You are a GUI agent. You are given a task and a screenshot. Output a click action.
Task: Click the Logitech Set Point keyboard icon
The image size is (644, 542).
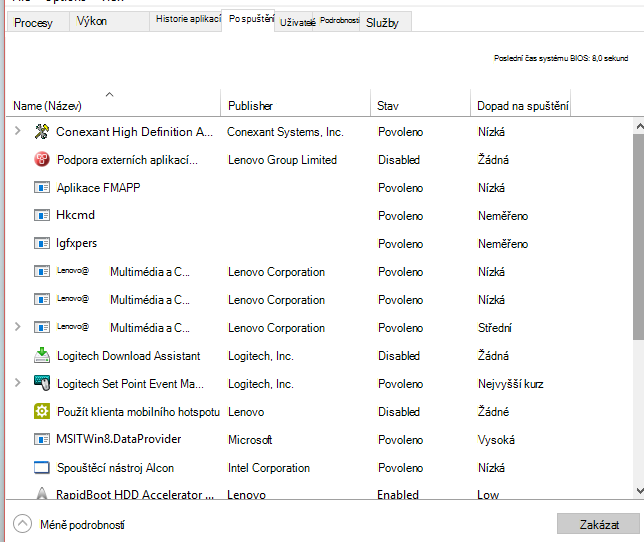click(41, 383)
